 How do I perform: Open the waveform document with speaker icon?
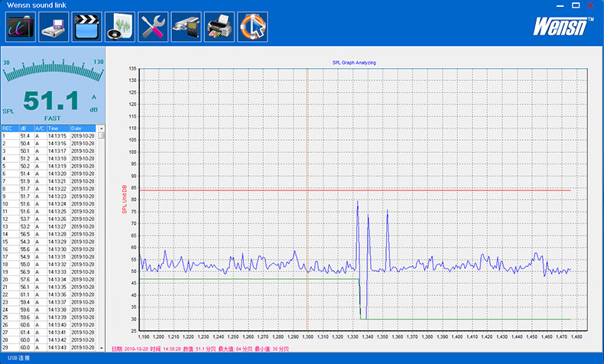pyautogui.click(x=119, y=27)
